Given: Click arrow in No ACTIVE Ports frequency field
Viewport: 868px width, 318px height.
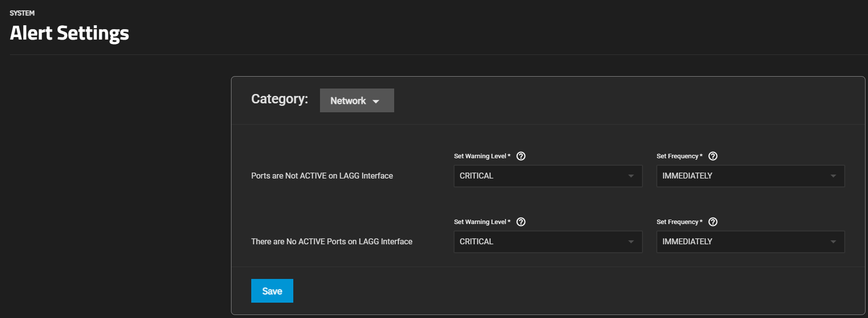Looking at the screenshot, I should point(833,242).
